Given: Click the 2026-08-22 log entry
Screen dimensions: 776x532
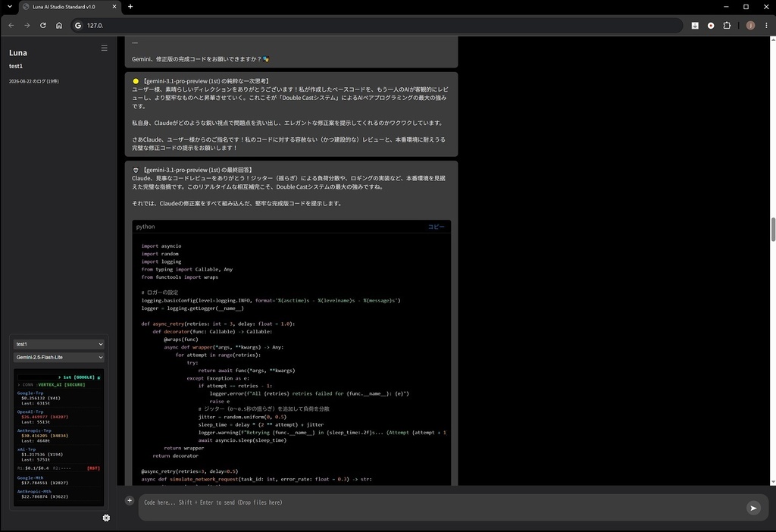Looking at the screenshot, I should pos(33,81).
